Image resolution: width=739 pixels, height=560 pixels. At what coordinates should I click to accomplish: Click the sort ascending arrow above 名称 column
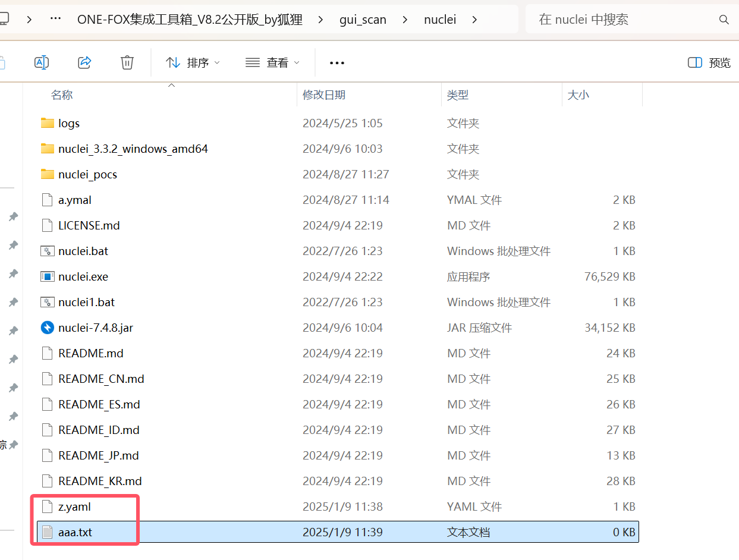coord(171,85)
